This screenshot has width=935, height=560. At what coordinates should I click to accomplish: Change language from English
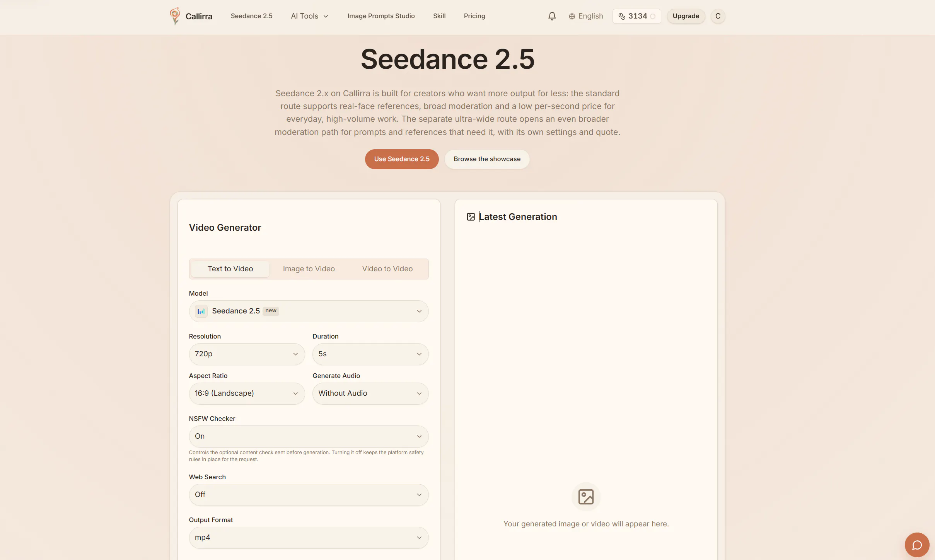[x=586, y=16]
